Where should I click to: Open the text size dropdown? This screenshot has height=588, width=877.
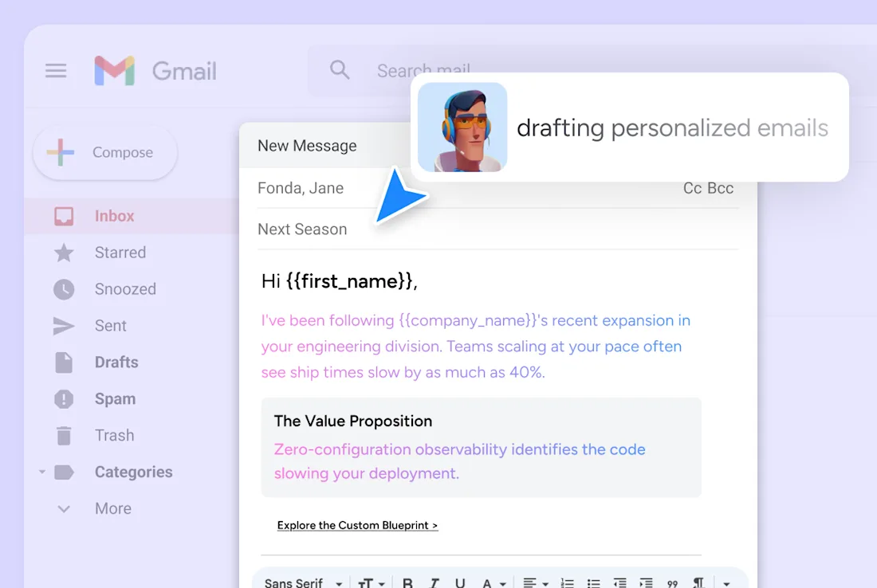tap(372, 583)
